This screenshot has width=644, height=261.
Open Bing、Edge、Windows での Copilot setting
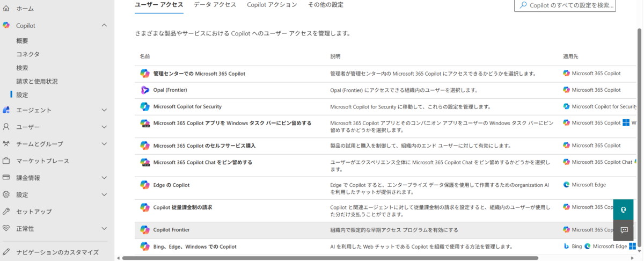click(x=195, y=247)
